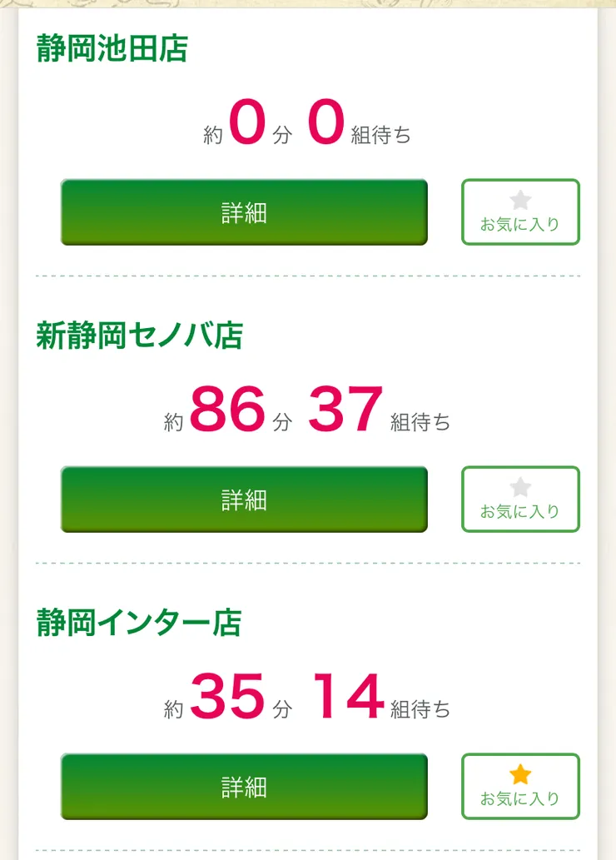616x860 pixels.
Task: Choose the 静岡インター店 heading
Action: coord(139,623)
